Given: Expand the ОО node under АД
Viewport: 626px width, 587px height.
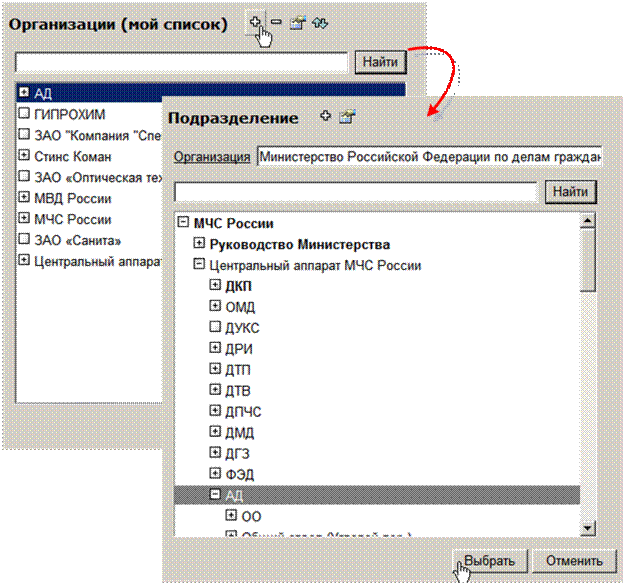Looking at the screenshot, I should [x=231, y=515].
